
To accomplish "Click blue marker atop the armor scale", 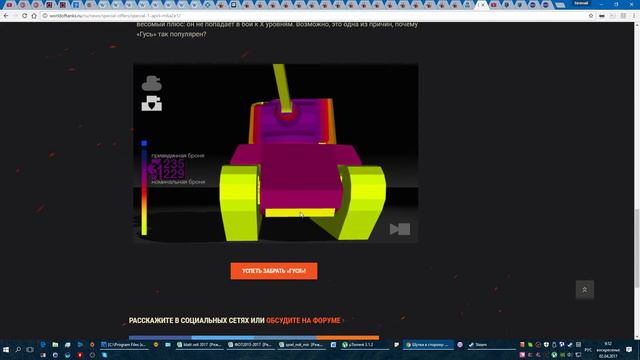I will coord(144,143).
